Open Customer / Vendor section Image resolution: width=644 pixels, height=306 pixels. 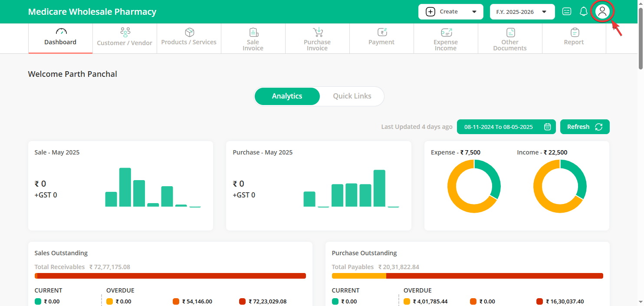[x=125, y=38]
